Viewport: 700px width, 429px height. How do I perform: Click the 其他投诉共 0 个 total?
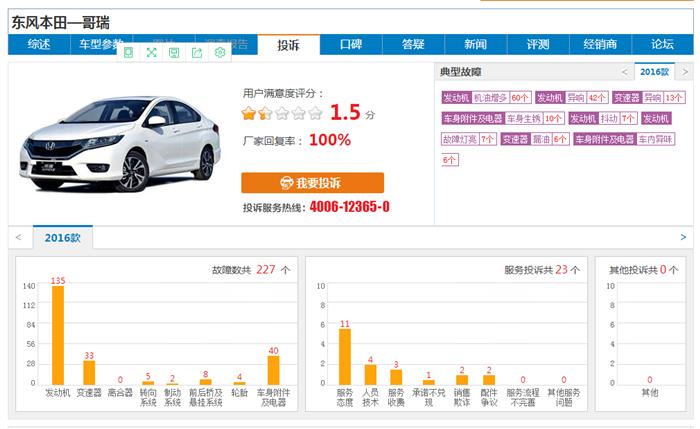(x=644, y=270)
